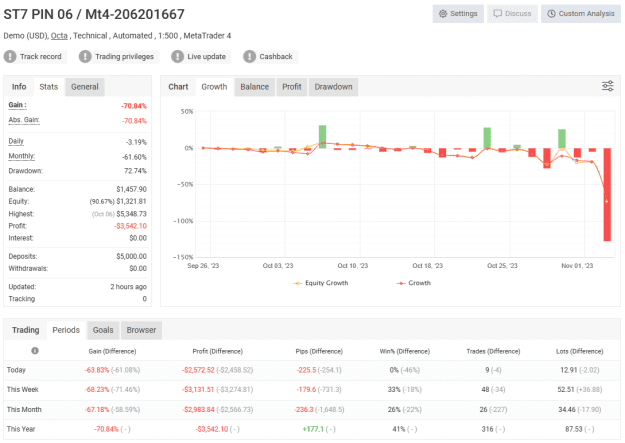Click the Profit (Difference) column header
625x443 pixels.
pos(218,351)
